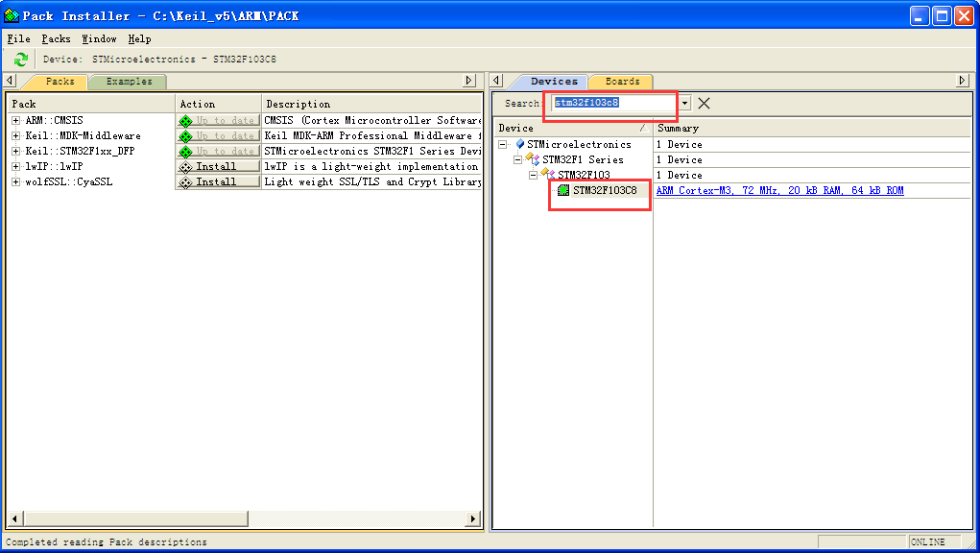Image resolution: width=980 pixels, height=553 pixels.
Task: Click the STM32F1 Series family icon
Action: (533, 159)
